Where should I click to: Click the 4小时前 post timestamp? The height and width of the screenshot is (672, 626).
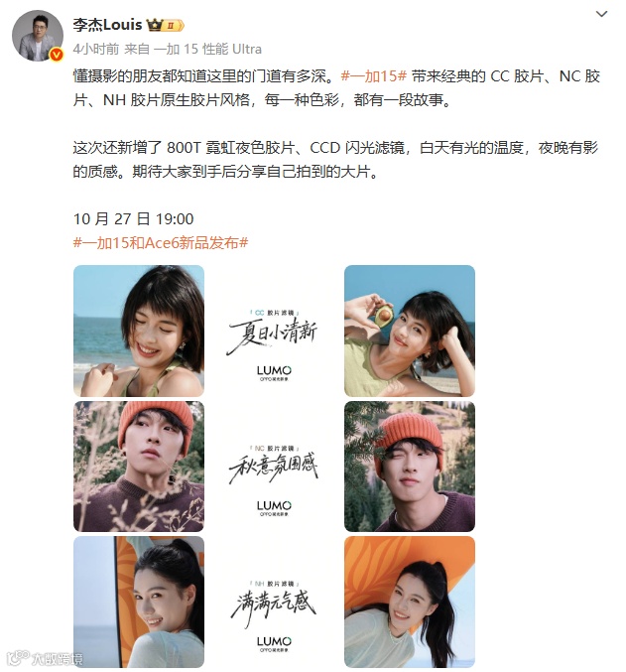click(x=96, y=49)
